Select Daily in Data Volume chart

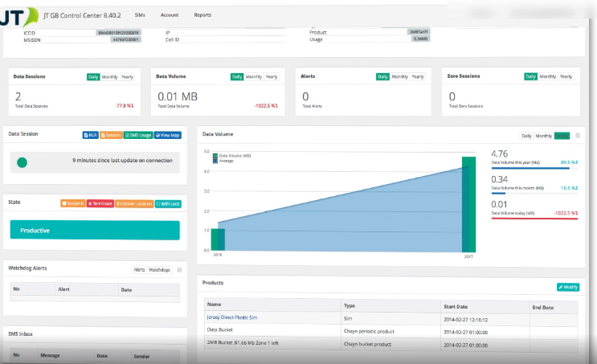tap(526, 136)
